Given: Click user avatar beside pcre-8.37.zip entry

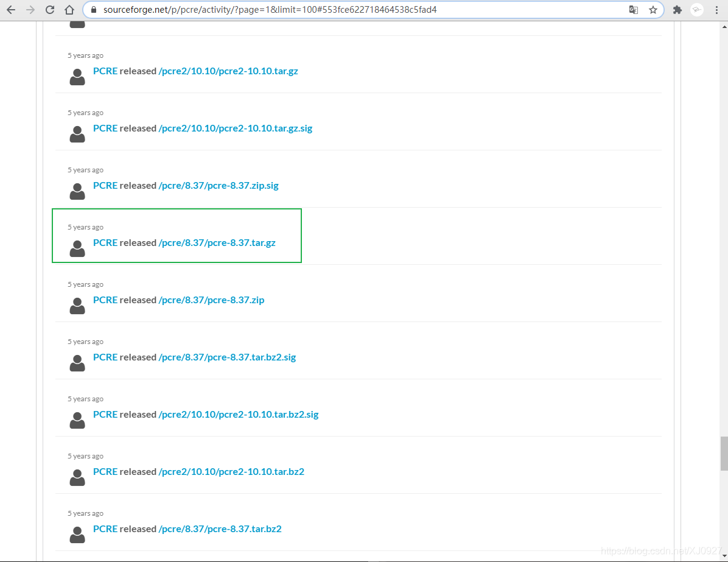Looking at the screenshot, I should click(x=77, y=305).
